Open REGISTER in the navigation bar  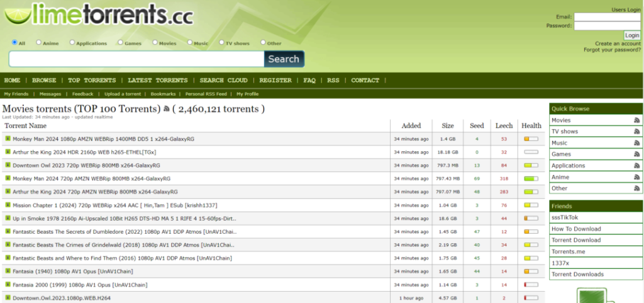coord(275,81)
